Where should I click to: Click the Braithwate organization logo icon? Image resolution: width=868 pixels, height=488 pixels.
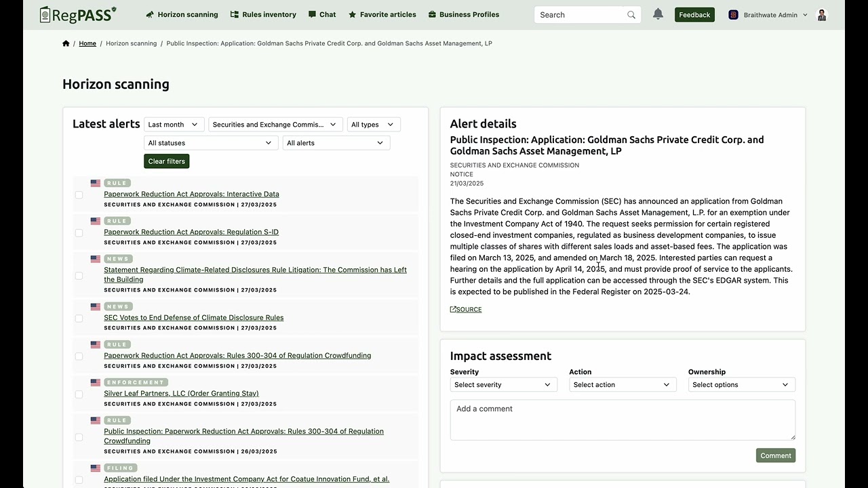pyautogui.click(x=733, y=15)
